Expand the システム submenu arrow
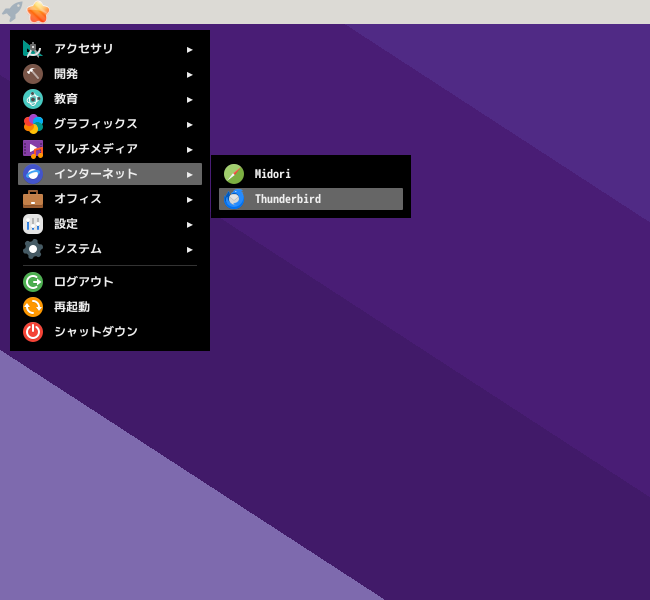 [189, 250]
